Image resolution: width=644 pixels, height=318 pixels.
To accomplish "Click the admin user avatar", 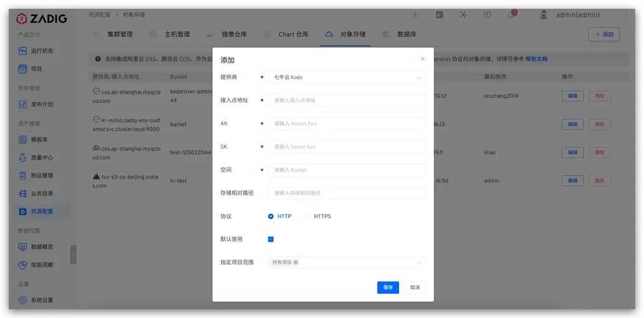I will tap(544, 15).
